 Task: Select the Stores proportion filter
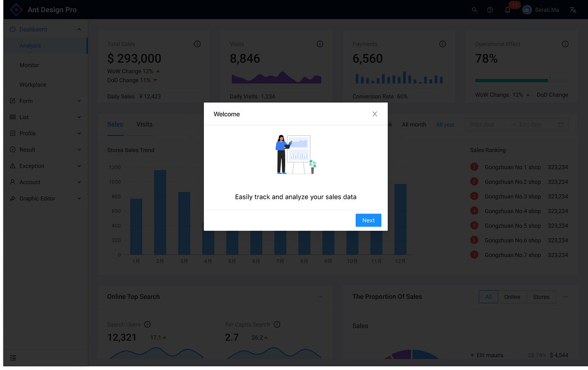click(x=541, y=296)
